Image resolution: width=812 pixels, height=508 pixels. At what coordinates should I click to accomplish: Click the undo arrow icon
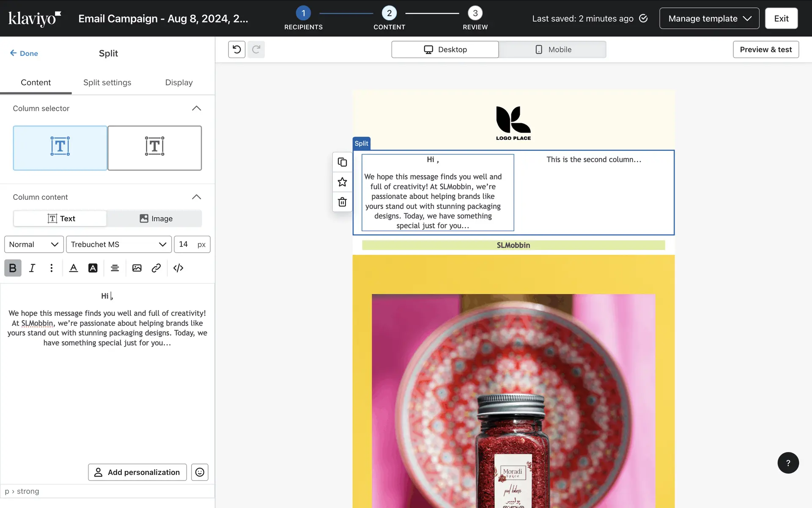(237, 50)
